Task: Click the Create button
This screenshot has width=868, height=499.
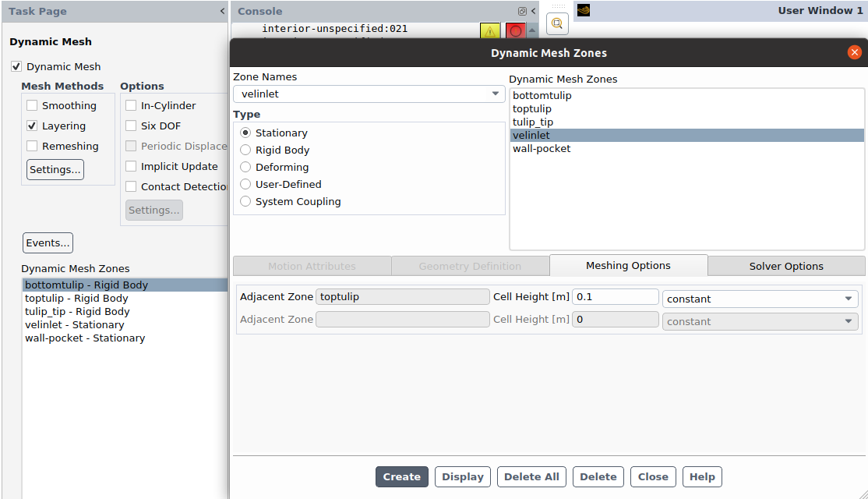Action: click(402, 477)
